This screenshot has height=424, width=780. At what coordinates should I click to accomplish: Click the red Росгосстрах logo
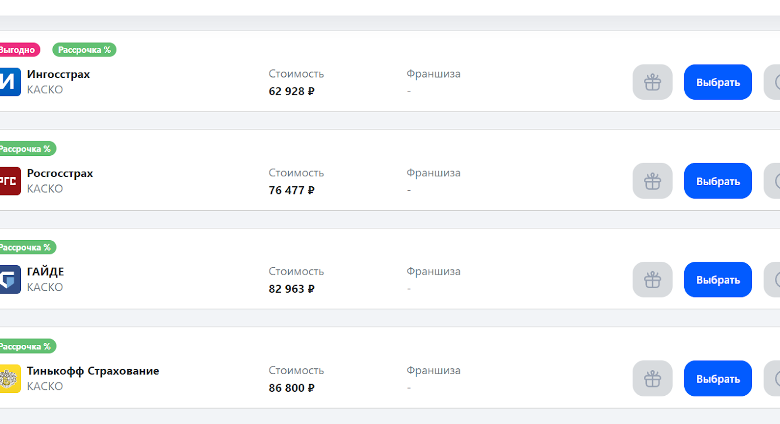click(x=9, y=181)
